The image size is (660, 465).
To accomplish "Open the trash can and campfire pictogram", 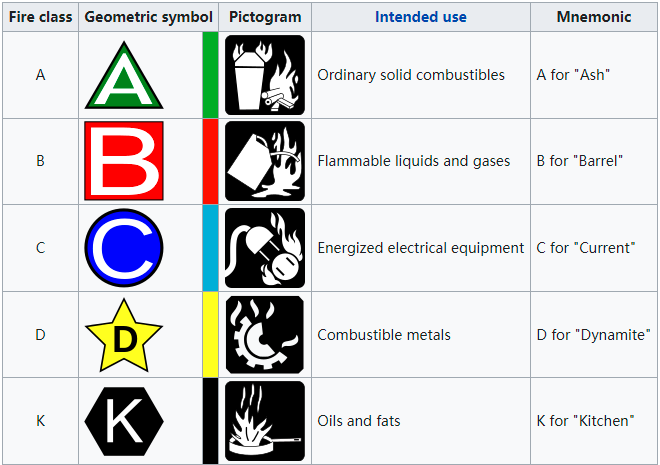I will point(265,75).
